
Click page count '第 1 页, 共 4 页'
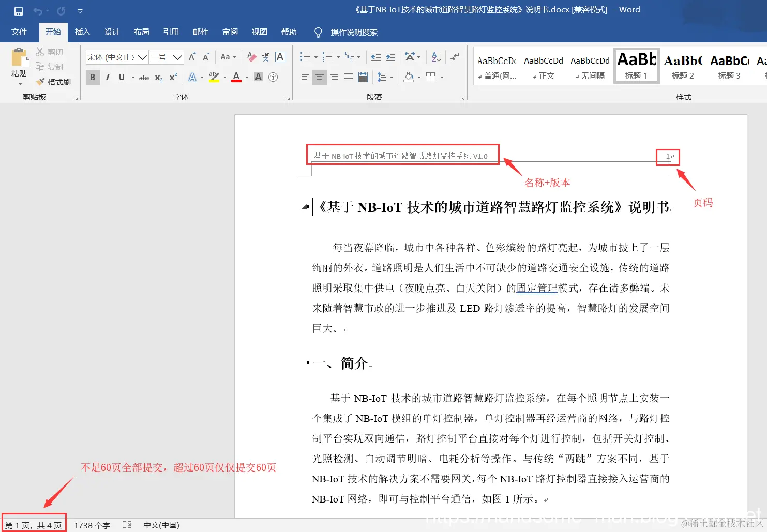click(x=34, y=525)
